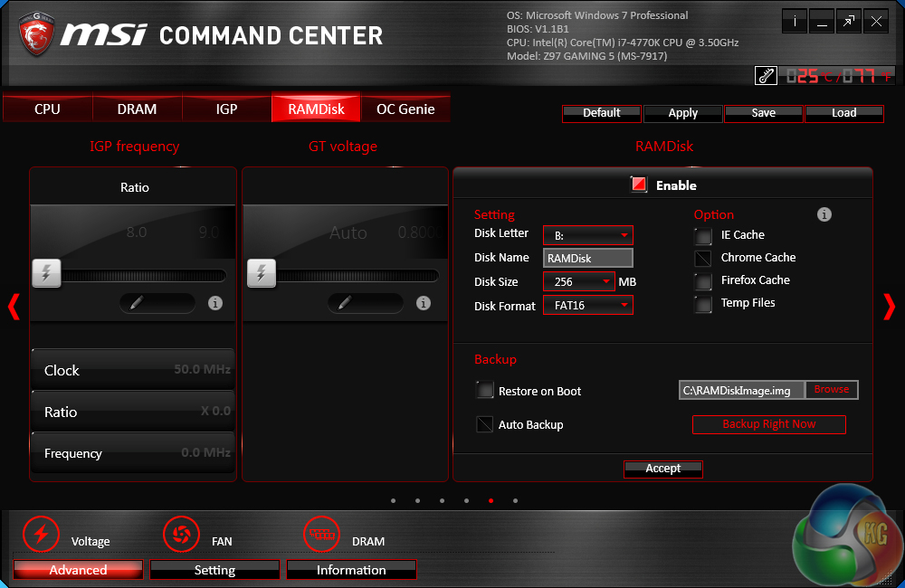Toggle Auto Backup checkbox
Image resolution: width=905 pixels, height=588 pixels.
tap(485, 424)
